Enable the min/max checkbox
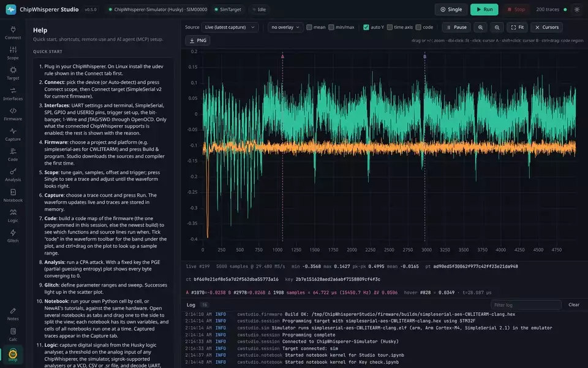 pos(331,27)
